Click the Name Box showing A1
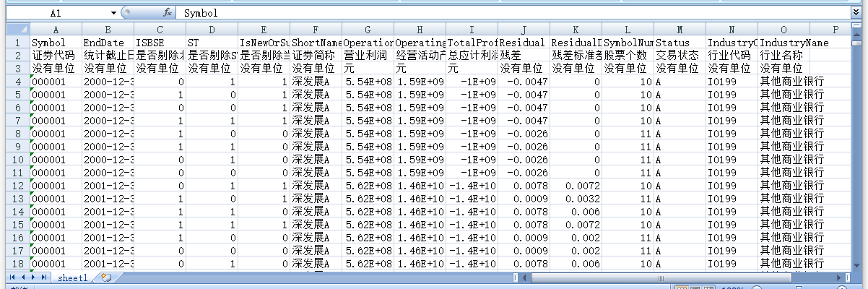 point(57,13)
